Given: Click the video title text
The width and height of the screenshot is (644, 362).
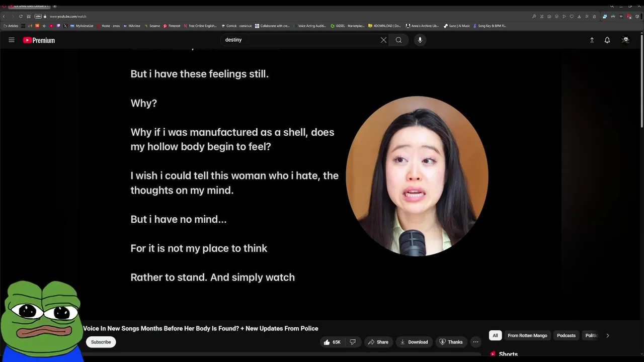Looking at the screenshot, I should click(200, 328).
